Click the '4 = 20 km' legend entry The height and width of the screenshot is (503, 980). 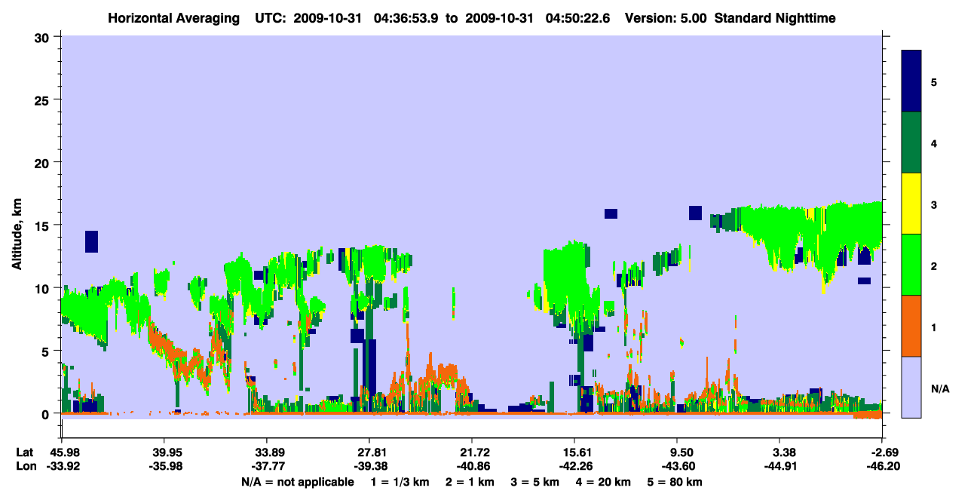click(604, 482)
